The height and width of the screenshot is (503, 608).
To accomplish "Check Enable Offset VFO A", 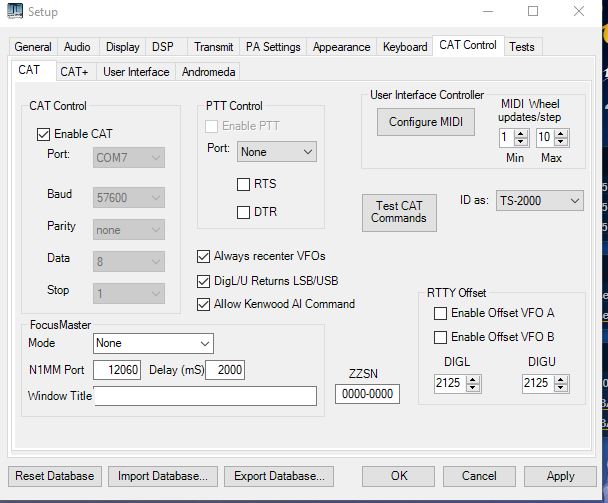I will pos(440,313).
